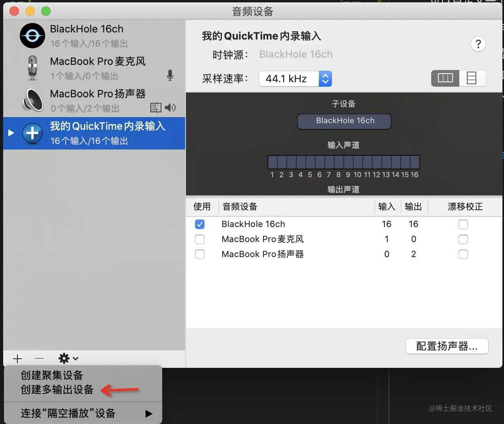The image size is (504, 424).
Task: Click the window title 音频设备
Action: (253, 11)
